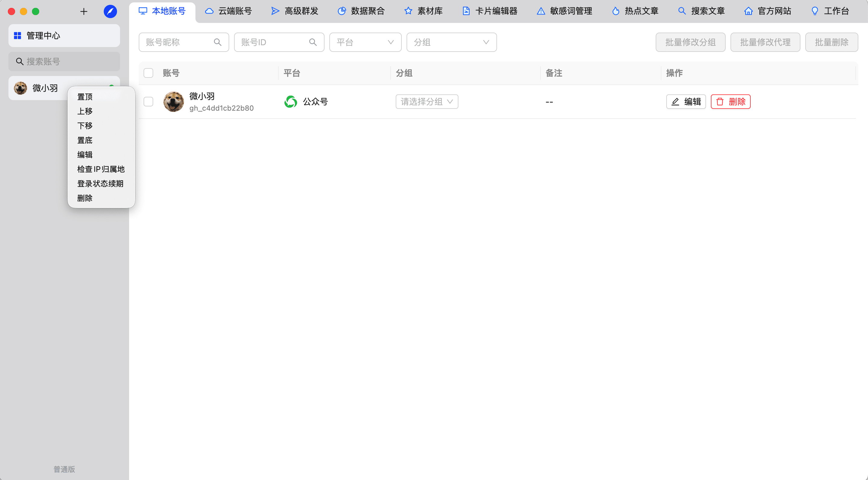This screenshot has height=480, width=868.
Task: Click the blue compass icon in title bar
Action: point(110,11)
